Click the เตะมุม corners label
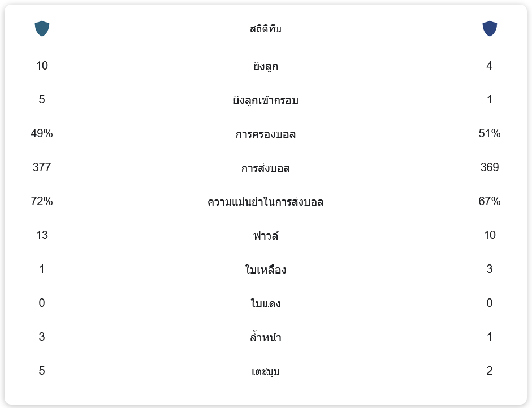This screenshot has height=408, width=532. point(266,371)
